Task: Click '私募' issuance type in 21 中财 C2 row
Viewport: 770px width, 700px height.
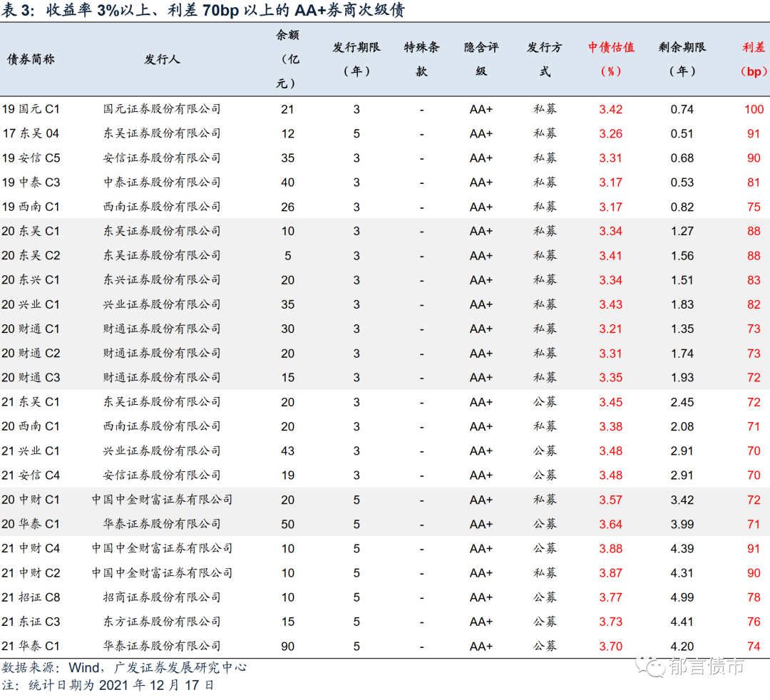Action: coord(545,573)
